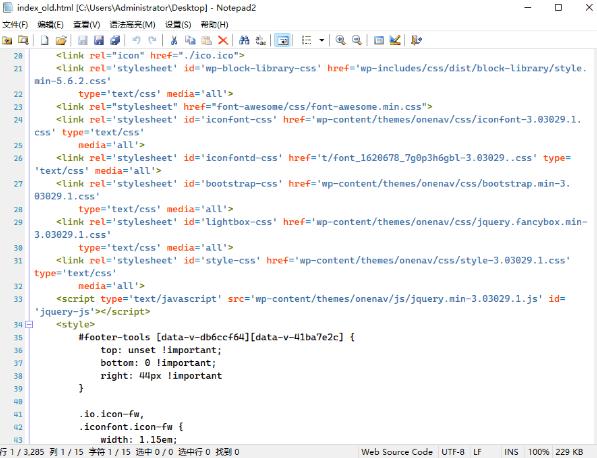This screenshot has height=458, width=597.
Task: Click line number 33 in the margin
Action: point(18,299)
